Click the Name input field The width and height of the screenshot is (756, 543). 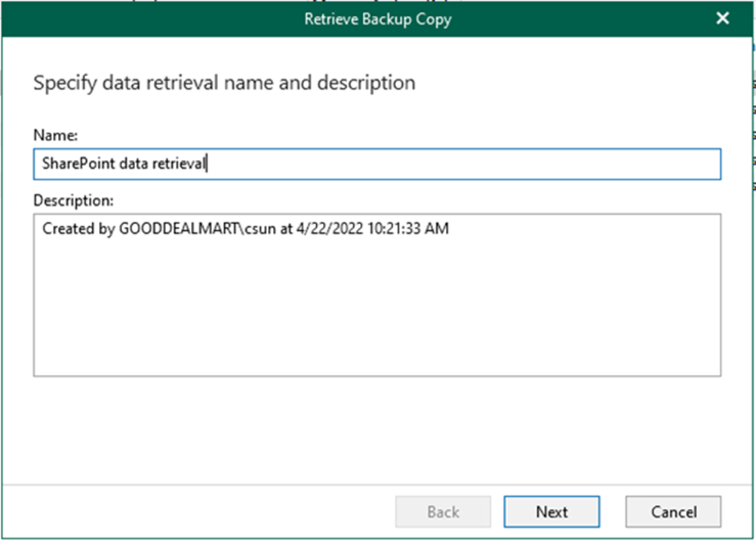377,164
